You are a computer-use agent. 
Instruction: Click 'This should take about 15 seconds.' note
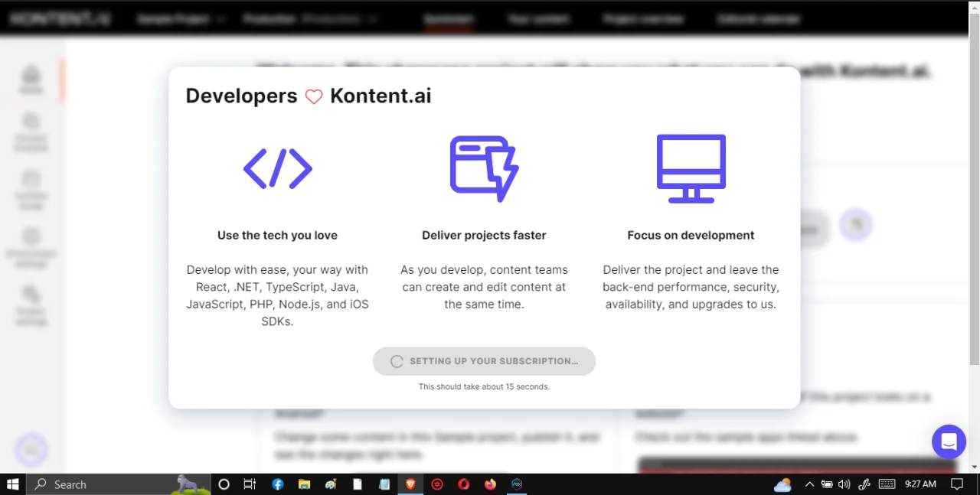tap(484, 386)
